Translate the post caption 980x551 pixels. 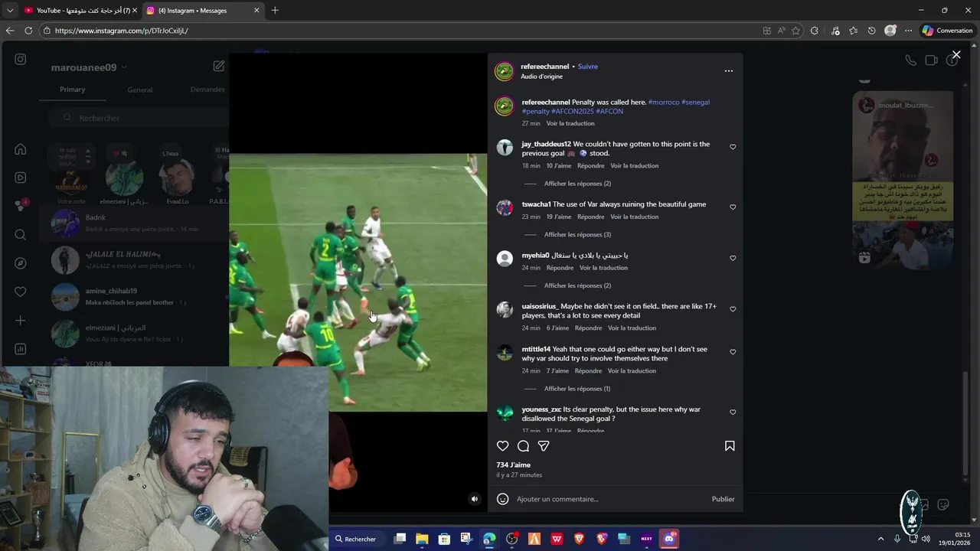click(570, 123)
